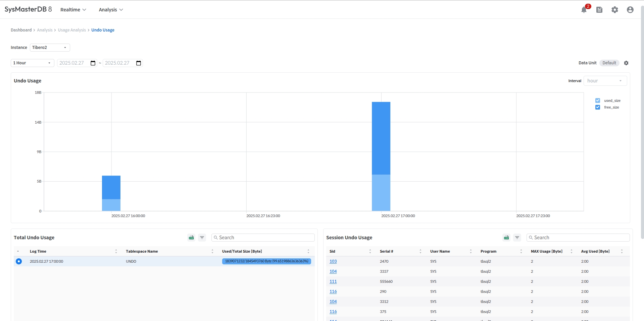This screenshot has width=644, height=321.
Task: Click the UNDO usage percentage progress bar
Action: [x=266, y=261]
